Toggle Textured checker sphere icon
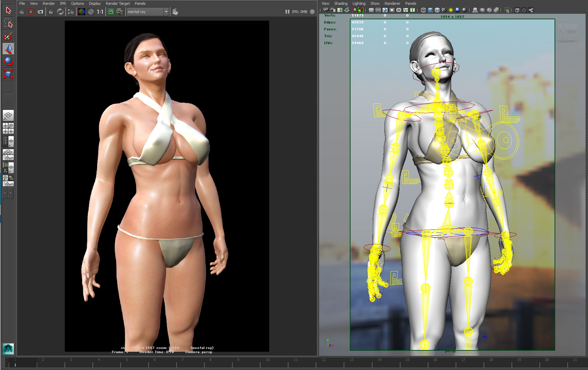Image resolution: width=588 pixels, height=370 pixels. [x=444, y=10]
